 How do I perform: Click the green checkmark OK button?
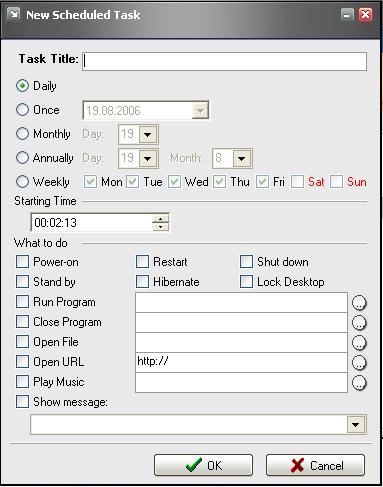coord(203,465)
